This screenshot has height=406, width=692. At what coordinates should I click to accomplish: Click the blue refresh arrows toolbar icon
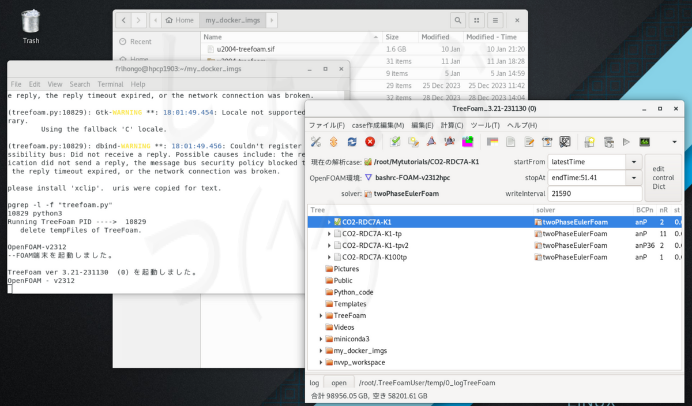(x=352, y=142)
